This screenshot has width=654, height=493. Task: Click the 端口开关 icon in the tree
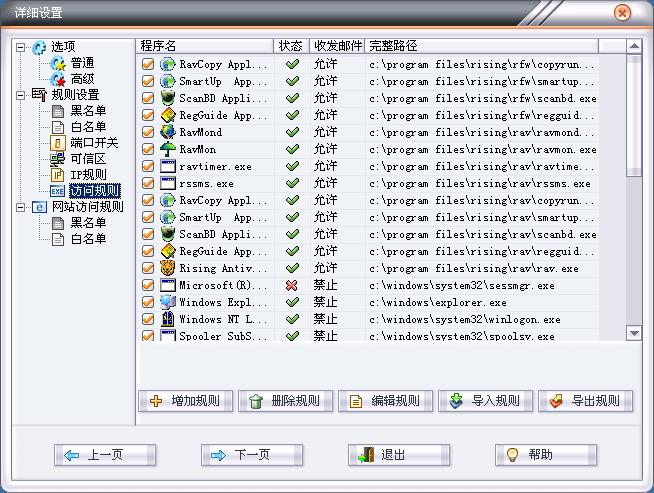pyautogui.click(x=58, y=143)
